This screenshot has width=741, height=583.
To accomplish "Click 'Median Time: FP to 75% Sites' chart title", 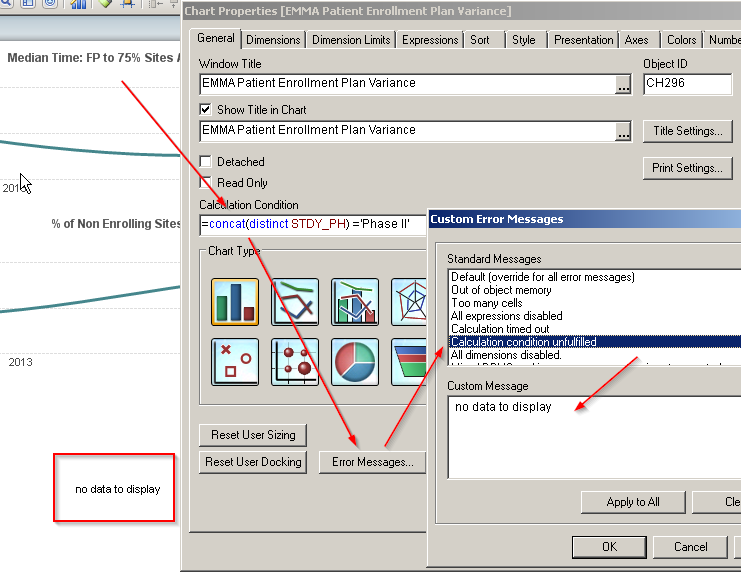I will 94,58.
